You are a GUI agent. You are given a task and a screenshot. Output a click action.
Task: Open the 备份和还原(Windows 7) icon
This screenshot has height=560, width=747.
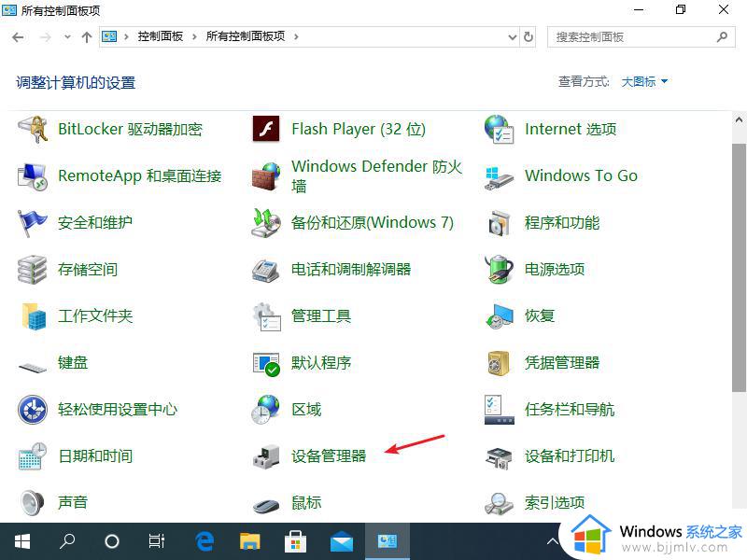[x=266, y=223]
